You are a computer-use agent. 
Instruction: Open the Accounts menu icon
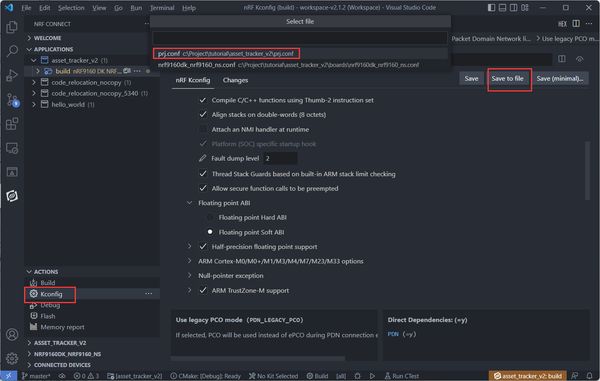click(12, 334)
